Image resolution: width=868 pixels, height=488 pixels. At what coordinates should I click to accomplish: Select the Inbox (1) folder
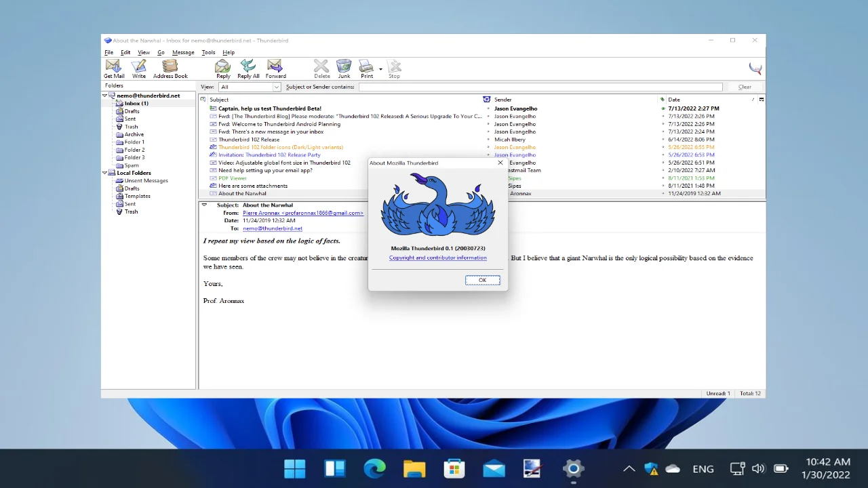point(136,103)
